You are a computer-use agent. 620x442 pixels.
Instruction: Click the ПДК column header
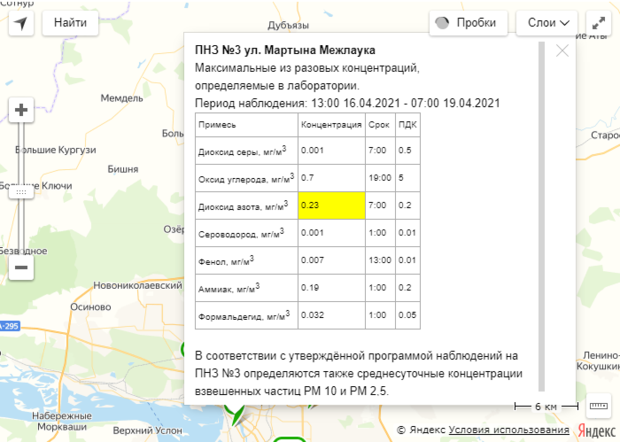pos(407,125)
